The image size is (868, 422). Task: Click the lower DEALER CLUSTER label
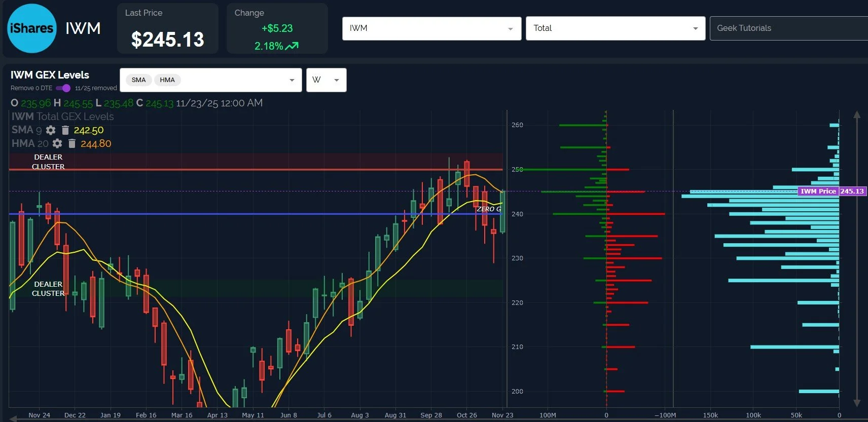click(x=48, y=289)
